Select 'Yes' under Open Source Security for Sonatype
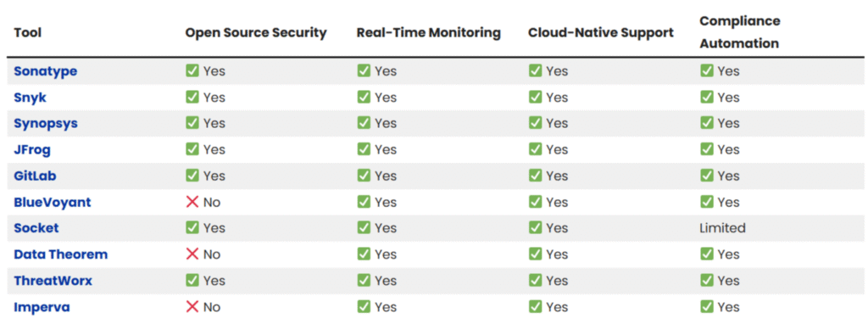Image resolution: width=868 pixels, height=335 pixels. pyautogui.click(x=214, y=71)
